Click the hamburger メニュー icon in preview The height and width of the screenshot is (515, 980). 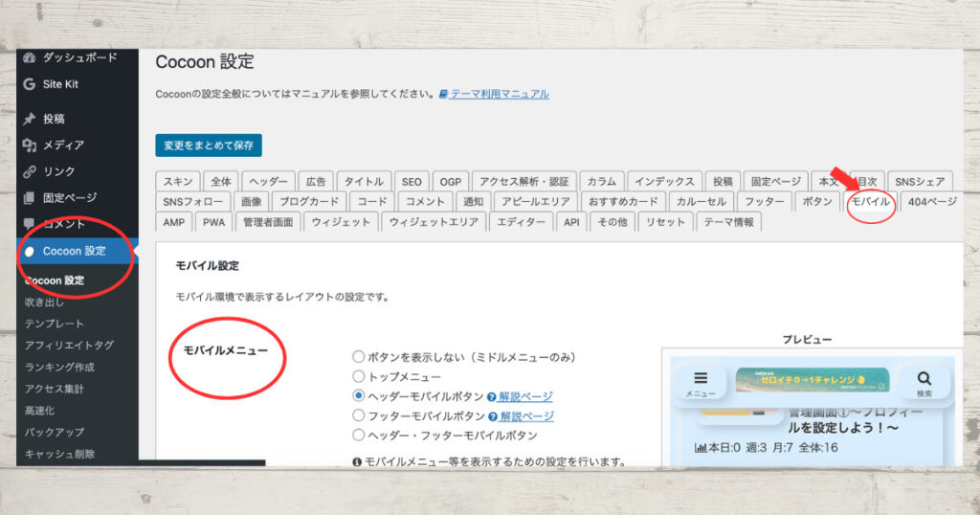click(701, 378)
